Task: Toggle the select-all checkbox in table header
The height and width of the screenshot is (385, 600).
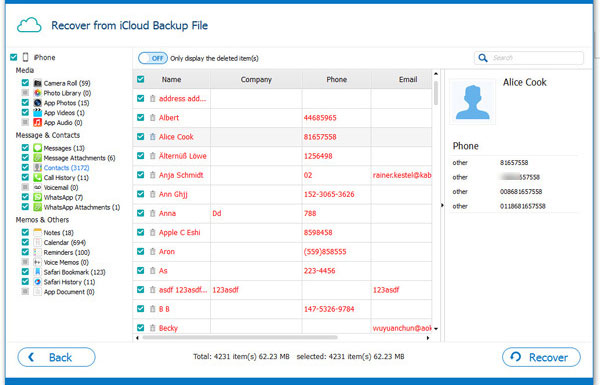Action: (x=140, y=79)
